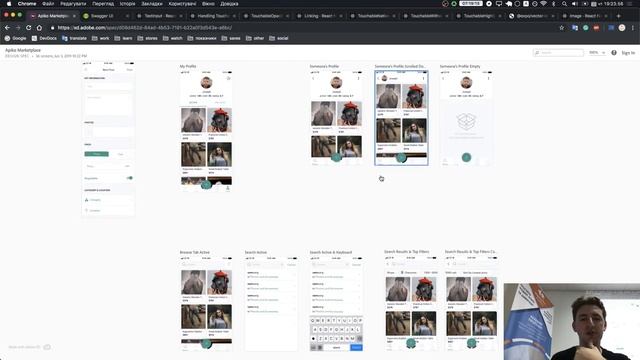Switch to the Handling Touches tab
Image resolution: width=640 pixels, height=360 pixels.
[212, 16]
